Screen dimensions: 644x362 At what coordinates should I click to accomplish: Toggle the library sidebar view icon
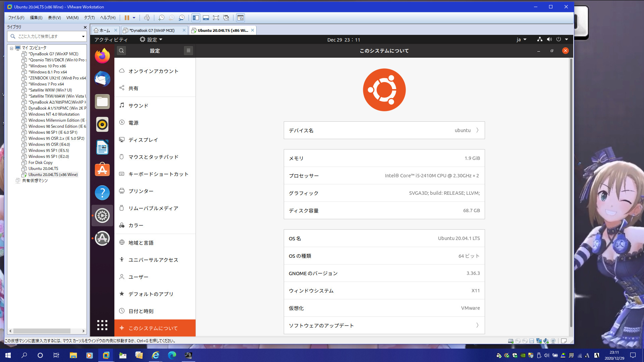[196, 18]
